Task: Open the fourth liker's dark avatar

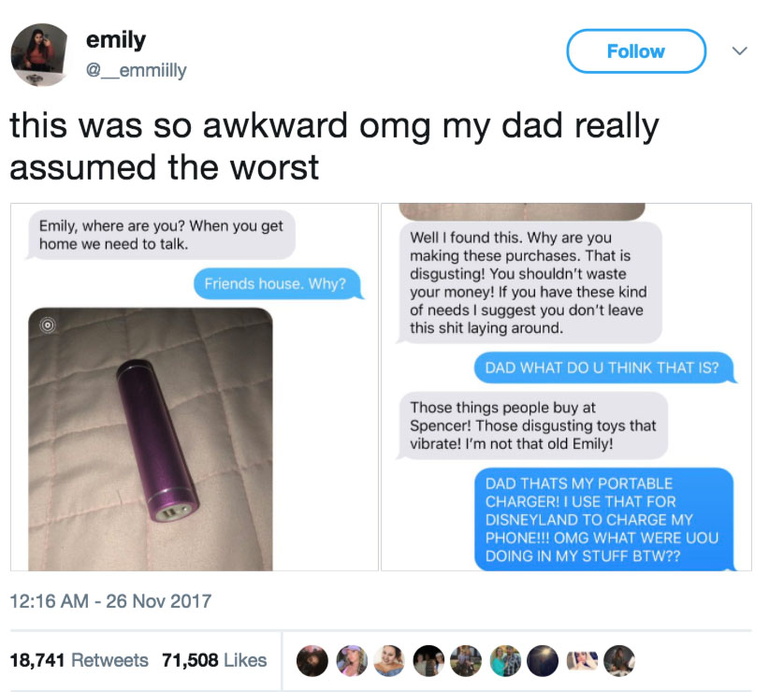Action: pyautogui.click(x=428, y=660)
